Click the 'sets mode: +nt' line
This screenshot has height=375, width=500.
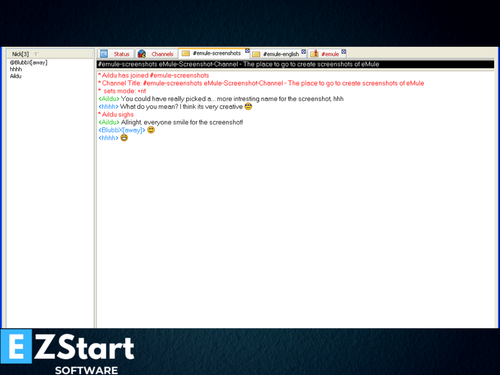click(122, 91)
